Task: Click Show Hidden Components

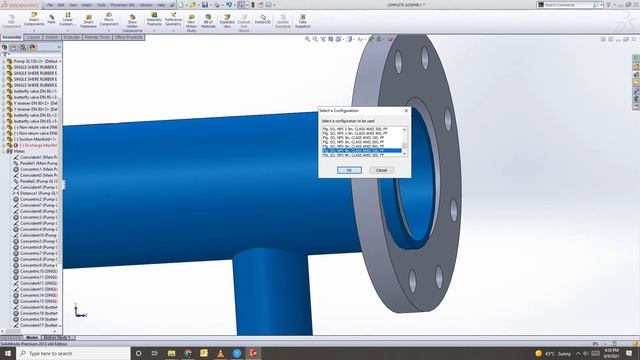Action: click(x=132, y=23)
